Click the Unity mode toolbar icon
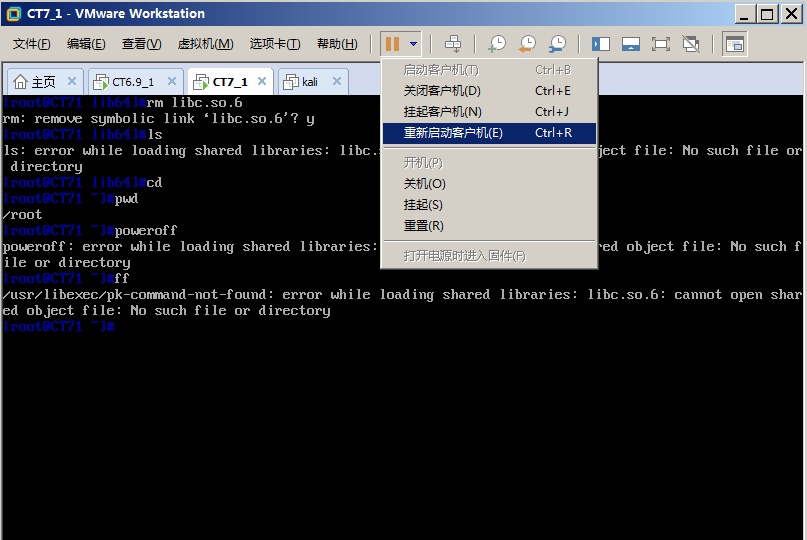 tap(691, 44)
